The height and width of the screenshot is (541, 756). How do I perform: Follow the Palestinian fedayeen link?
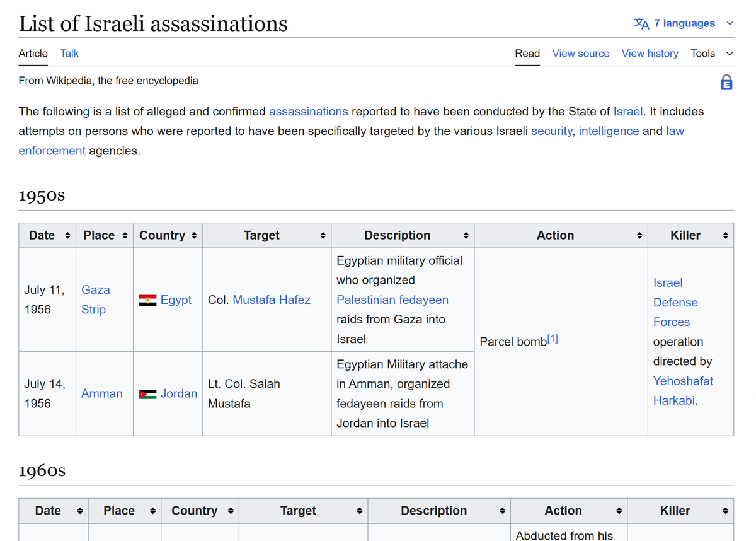click(x=392, y=300)
